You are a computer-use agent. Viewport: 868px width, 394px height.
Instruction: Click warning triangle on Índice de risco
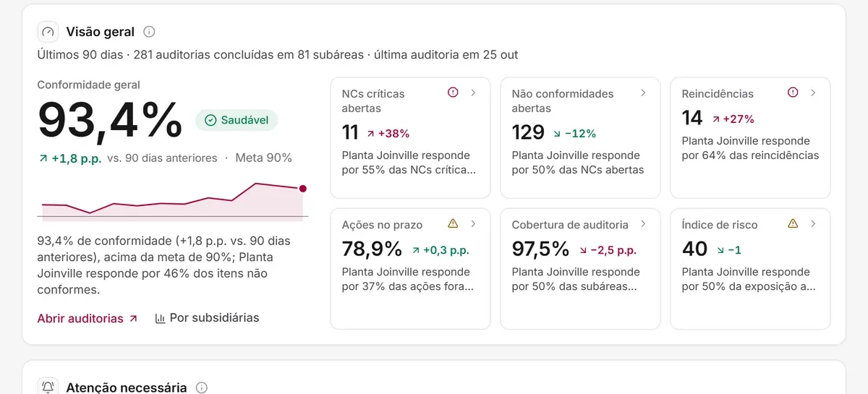[x=793, y=223]
